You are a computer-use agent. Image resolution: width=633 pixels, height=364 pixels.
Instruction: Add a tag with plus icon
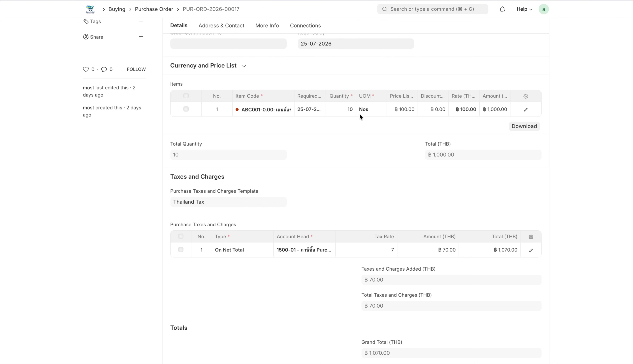coord(141,21)
